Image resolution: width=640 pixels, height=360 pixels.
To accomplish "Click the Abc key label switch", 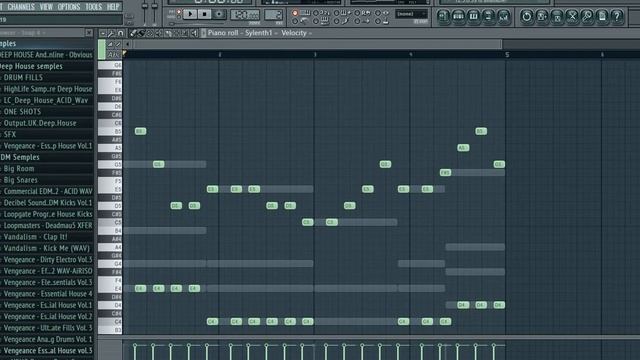I will click(x=113, y=54).
